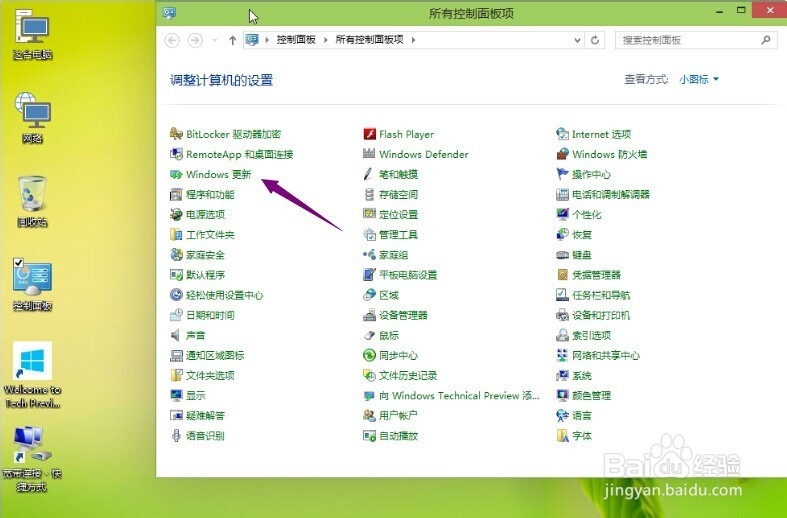Select 这台电脑 desktop icon
Viewport: 787px width, 518px height.
pyautogui.click(x=33, y=34)
